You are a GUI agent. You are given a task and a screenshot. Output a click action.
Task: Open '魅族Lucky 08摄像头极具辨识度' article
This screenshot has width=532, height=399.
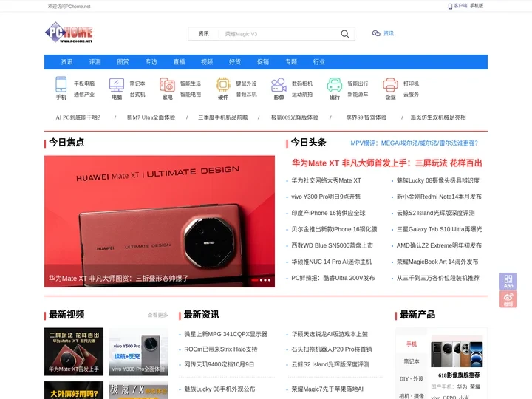pos(437,180)
